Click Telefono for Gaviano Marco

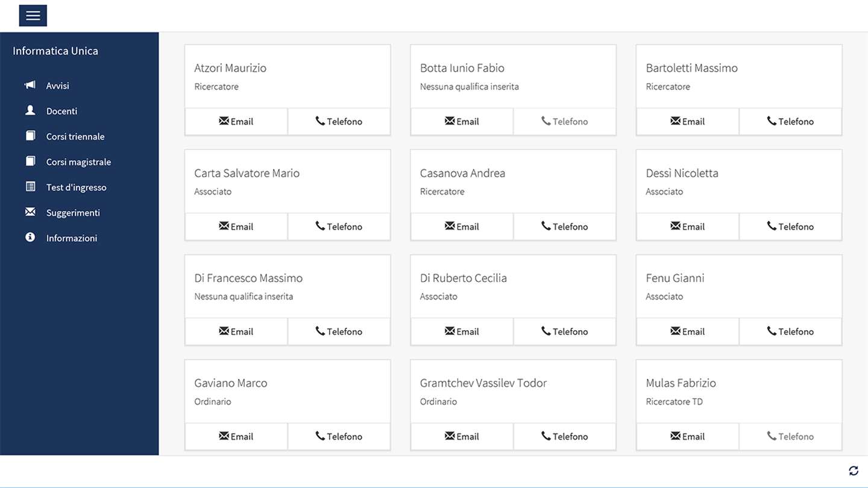coord(339,436)
